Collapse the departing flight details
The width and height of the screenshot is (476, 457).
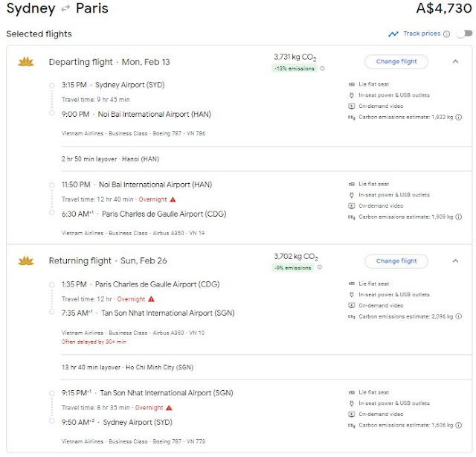pos(455,62)
